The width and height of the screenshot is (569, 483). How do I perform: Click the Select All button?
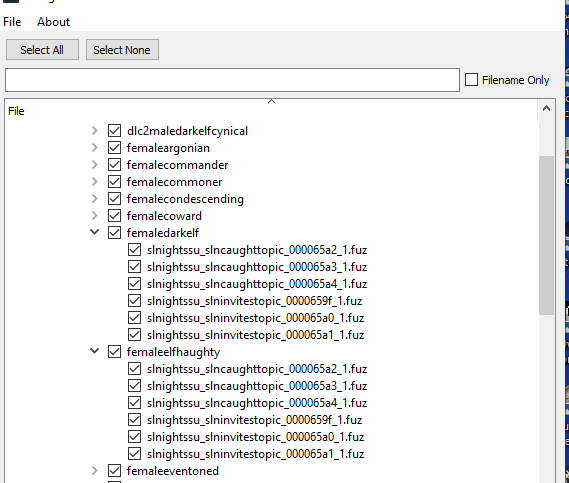(x=42, y=50)
